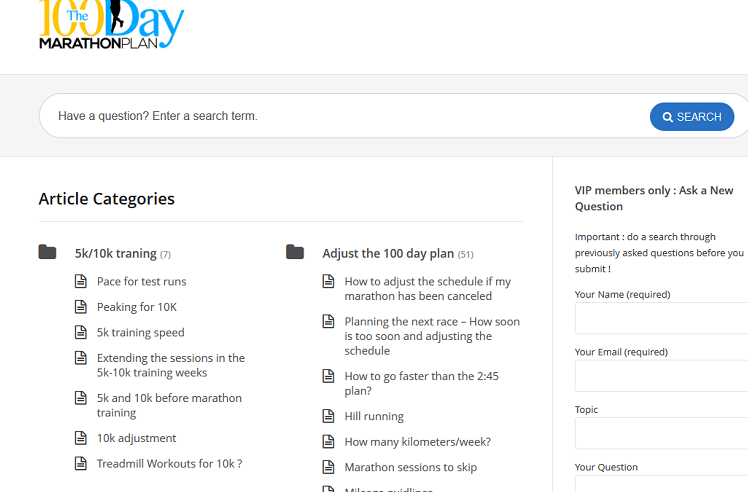Open 5k and 10k before marathon training

(x=169, y=405)
